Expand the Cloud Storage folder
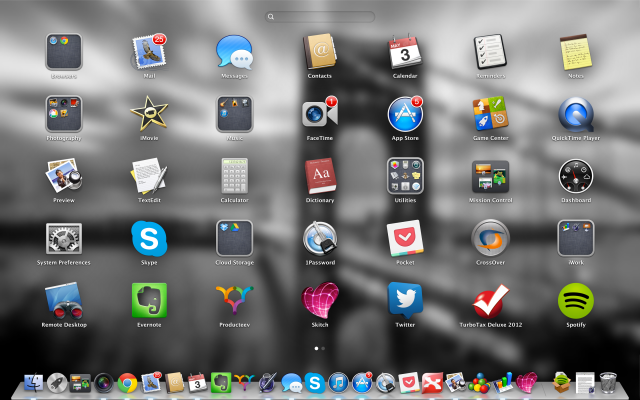The width and height of the screenshot is (640, 400). click(234, 238)
